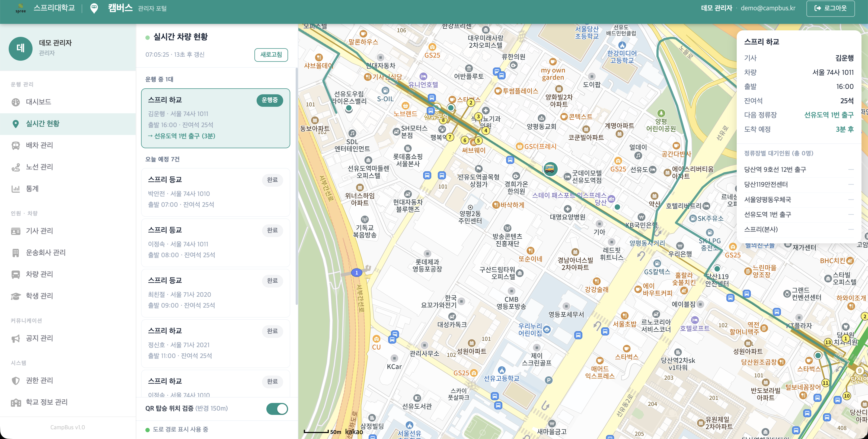Viewport: 868px width, 439px height.
Task: Open 공지 관리 menu
Action: click(x=68, y=338)
